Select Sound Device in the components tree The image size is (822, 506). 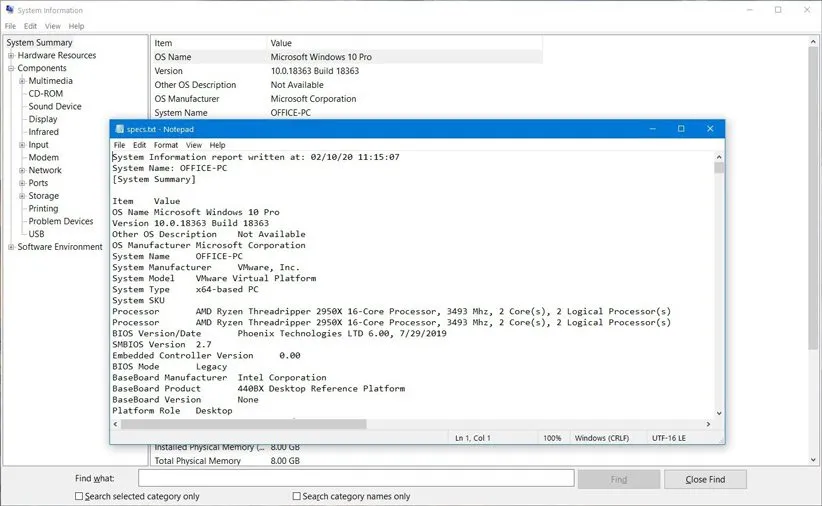55,107
